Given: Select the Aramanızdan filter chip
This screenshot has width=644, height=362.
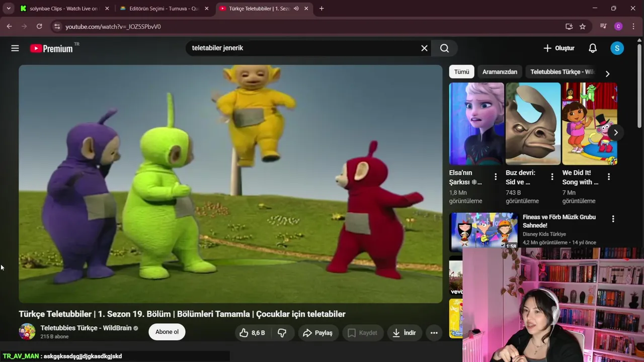Looking at the screenshot, I should click(500, 72).
